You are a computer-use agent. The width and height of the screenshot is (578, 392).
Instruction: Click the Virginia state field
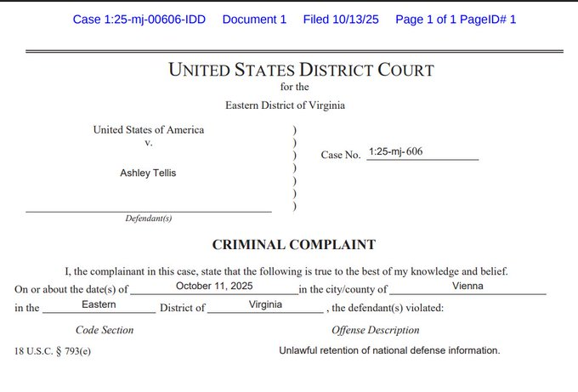click(x=265, y=305)
